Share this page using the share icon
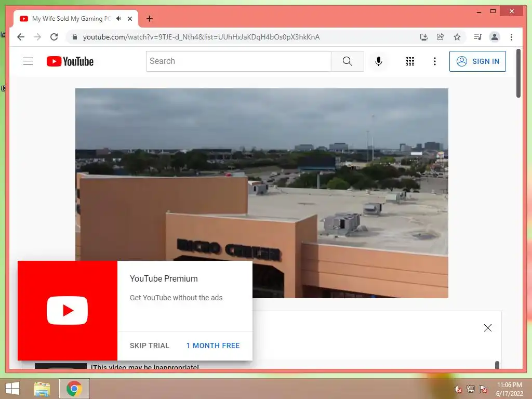Viewport: 532px width, 399px height. pyautogui.click(x=441, y=37)
